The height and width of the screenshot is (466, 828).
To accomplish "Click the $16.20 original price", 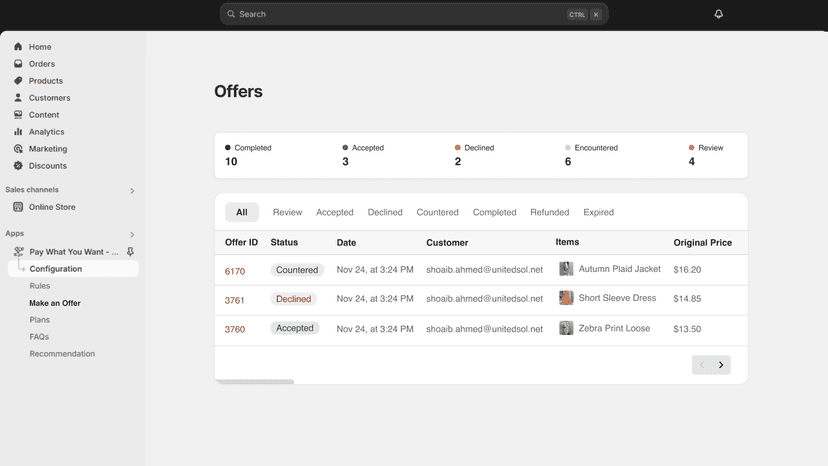I will pos(687,269).
